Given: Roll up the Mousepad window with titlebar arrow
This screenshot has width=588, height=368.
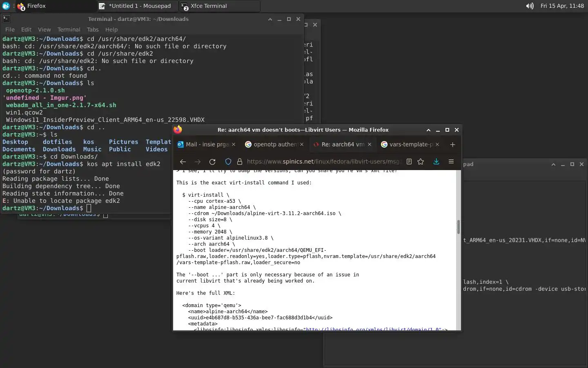Looking at the screenshot, I should click(553, 164).
